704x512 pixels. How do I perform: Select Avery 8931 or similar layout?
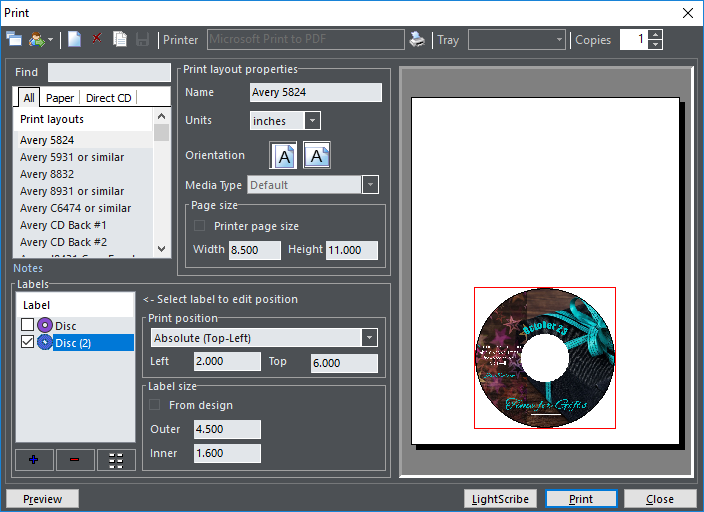[x=84, y=191]
